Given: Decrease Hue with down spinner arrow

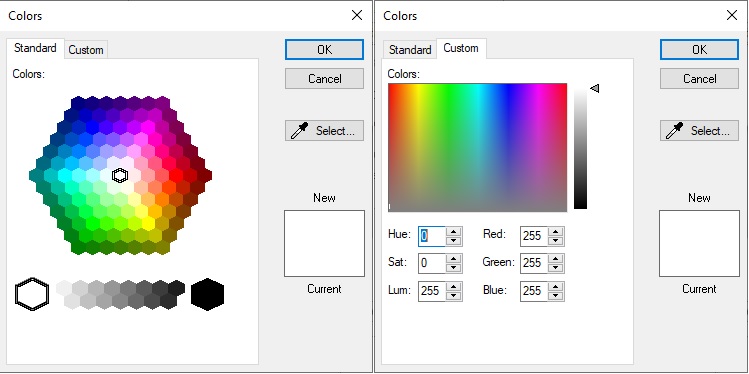Looking at the screenshot, I should pos(454,241).
